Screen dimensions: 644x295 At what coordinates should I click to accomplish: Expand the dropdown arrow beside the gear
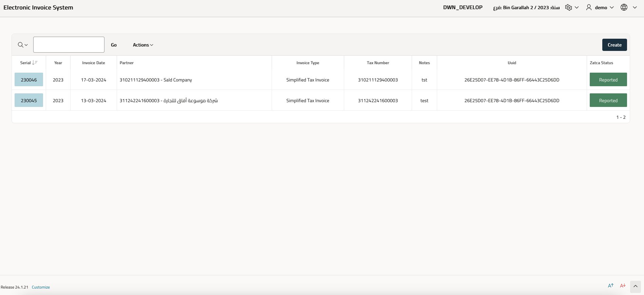tap(577, 7)
